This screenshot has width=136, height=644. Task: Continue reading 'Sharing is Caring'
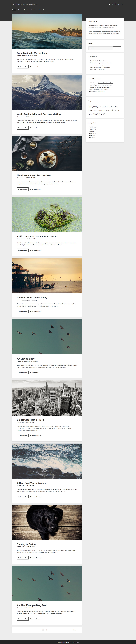click(x=23, y=558)
